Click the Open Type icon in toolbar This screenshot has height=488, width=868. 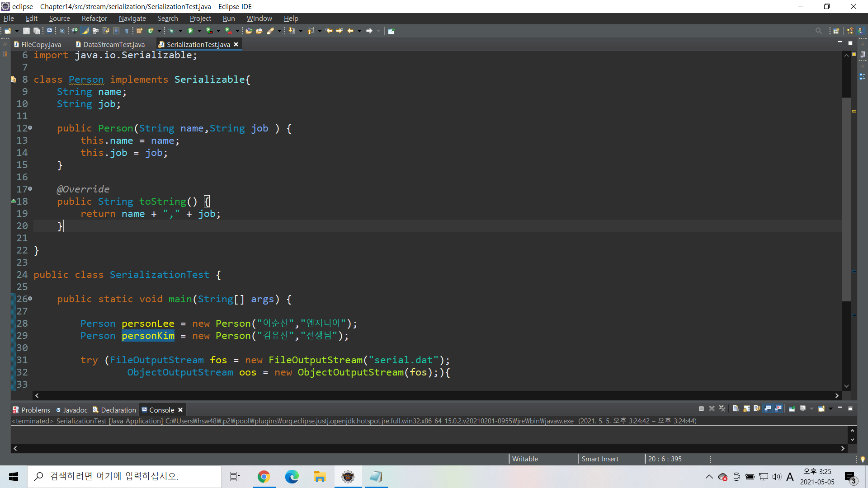click(x=248, y=31)
